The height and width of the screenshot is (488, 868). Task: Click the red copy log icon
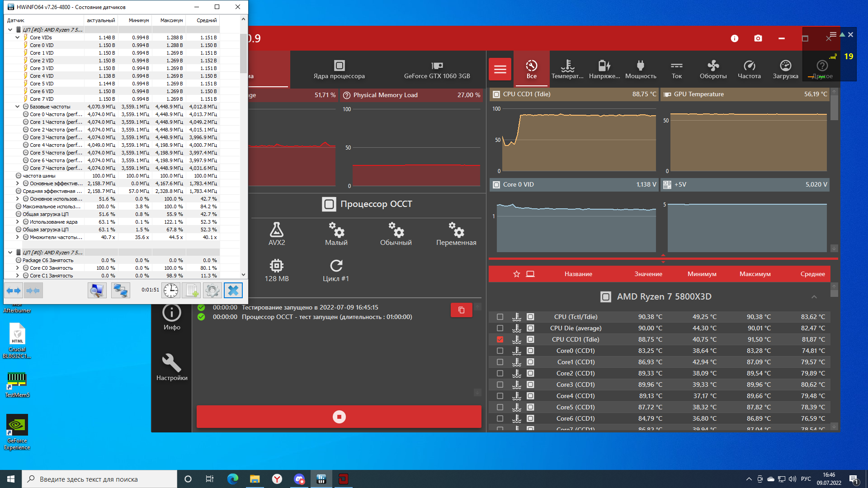[461, 310]
